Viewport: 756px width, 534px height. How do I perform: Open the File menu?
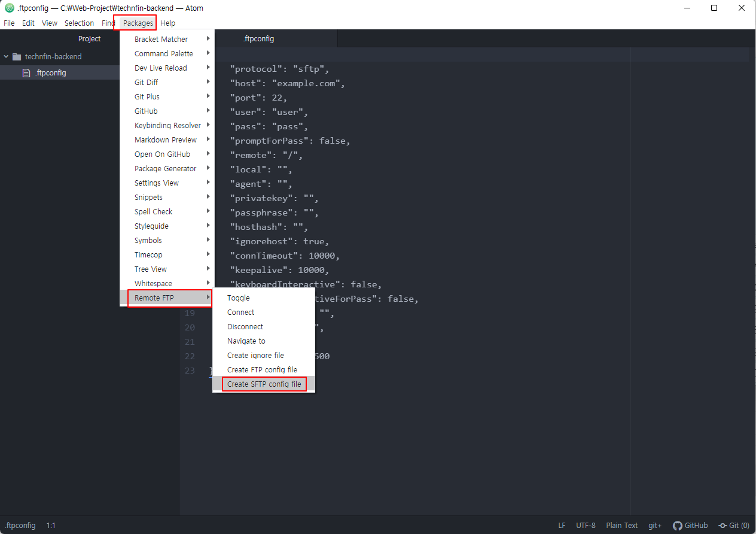9,23
